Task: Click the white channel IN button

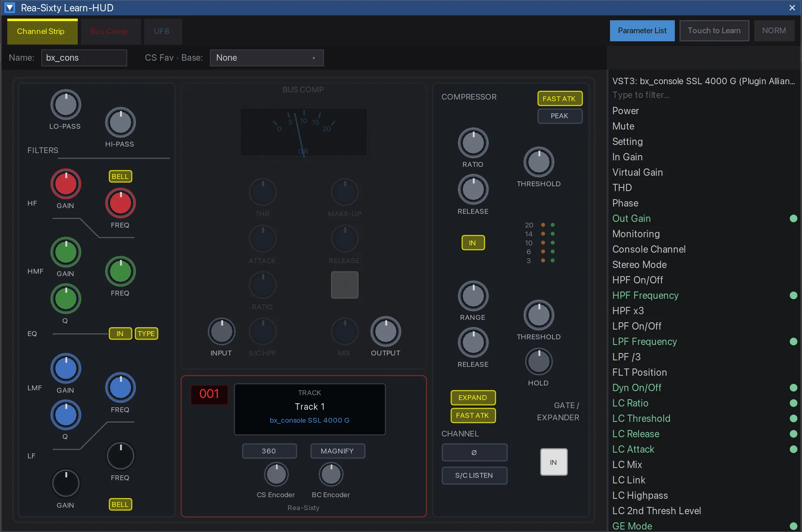Action: pyautogui.click(x=554, y=462)
